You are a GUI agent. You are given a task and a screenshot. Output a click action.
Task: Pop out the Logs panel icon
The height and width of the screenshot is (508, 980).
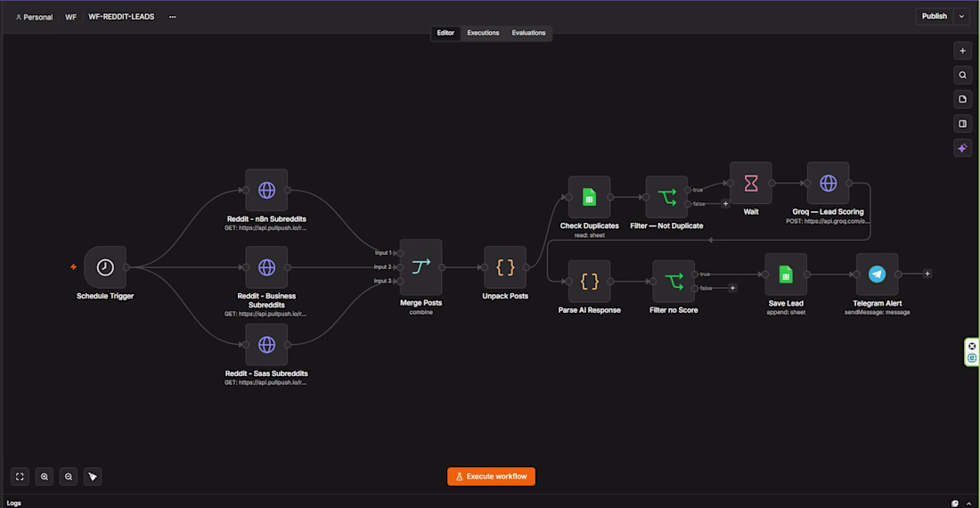pyautogui.click(x=955, y=503)
